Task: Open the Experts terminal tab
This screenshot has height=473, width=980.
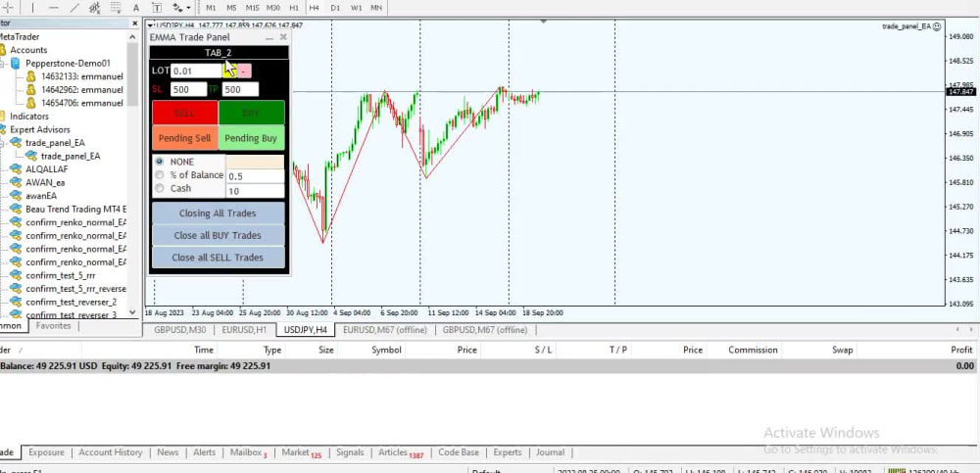Action: (508, 452)
